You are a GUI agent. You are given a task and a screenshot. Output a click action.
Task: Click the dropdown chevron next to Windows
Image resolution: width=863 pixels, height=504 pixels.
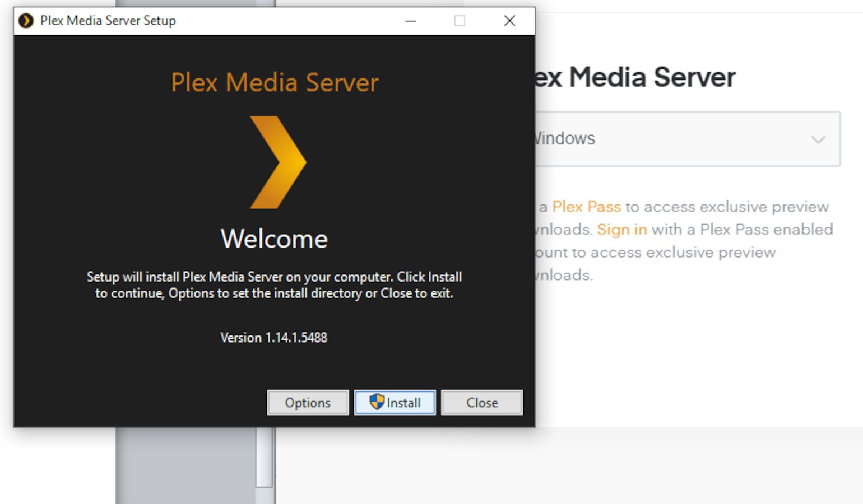[x=817, y=139]
